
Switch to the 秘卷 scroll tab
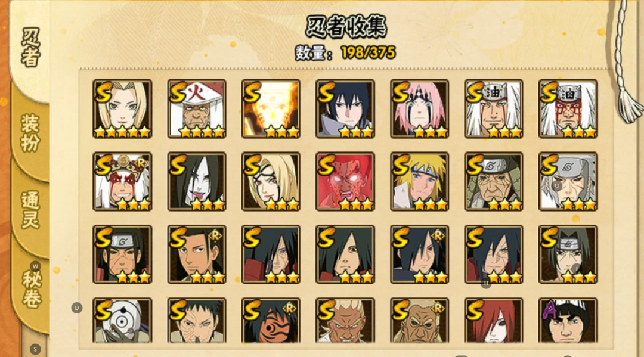click(32, 289)
